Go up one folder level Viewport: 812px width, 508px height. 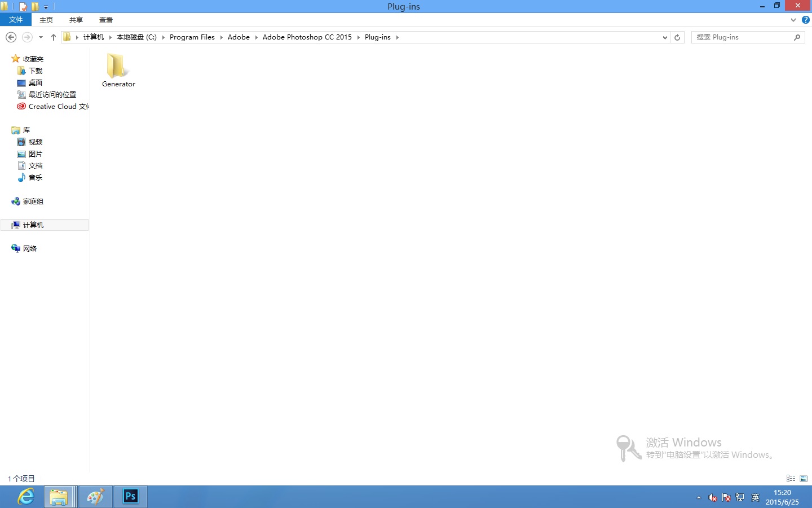click(x=54, y=37)
